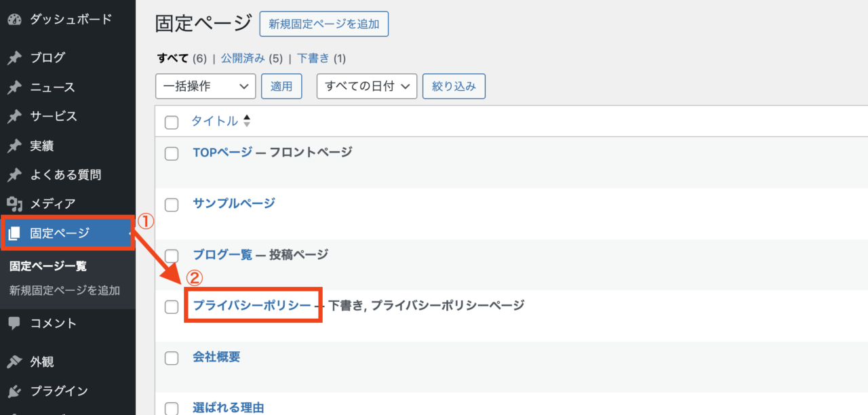Click the pin icon beside ニュース
Screen dimensions: 868x415
click(14, 87)
